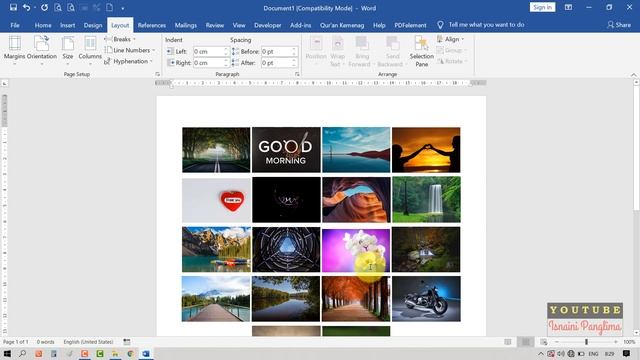
Task: Switch to Web Layout view
Action: pyautogui.click(x=544, y=342)
